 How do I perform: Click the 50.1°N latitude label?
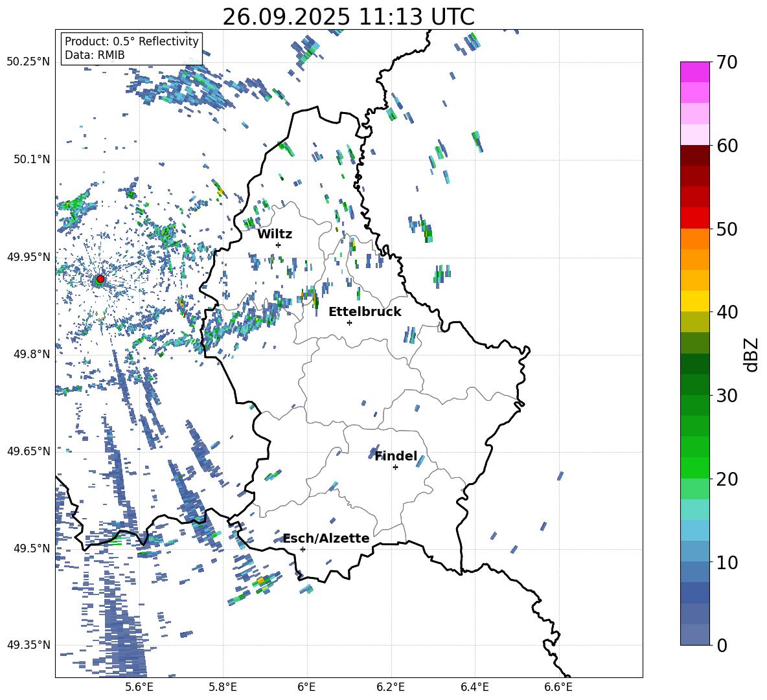pos(32,159)
